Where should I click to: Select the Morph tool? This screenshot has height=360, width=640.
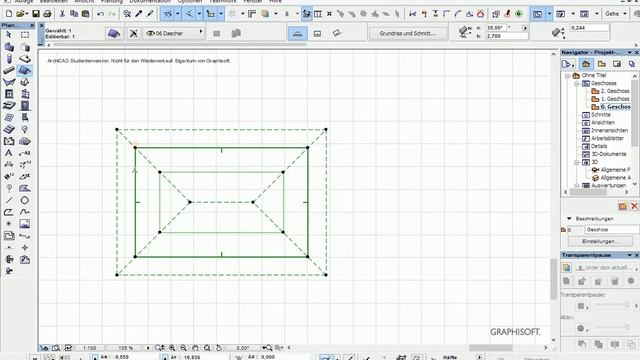24,82
